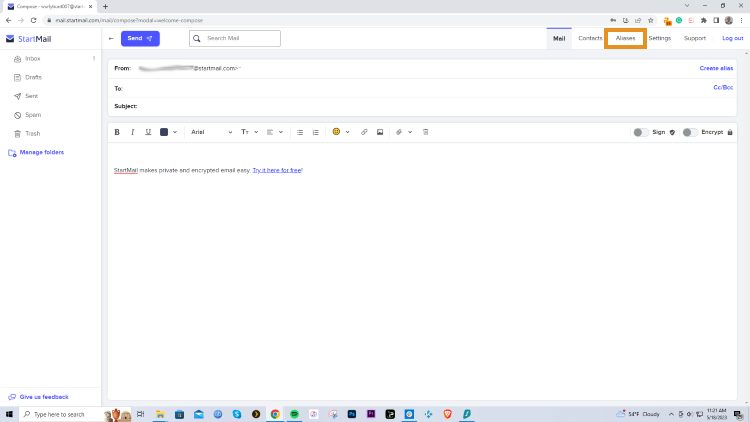
Task: Click the underline formatting icon
Action: click(x=148, y=132)
